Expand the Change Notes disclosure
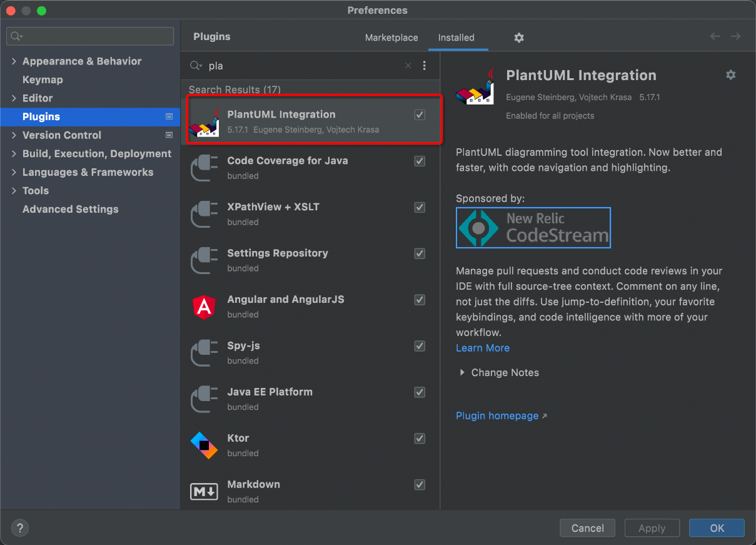This screenshot has width=756, height=545. point(462,372)
